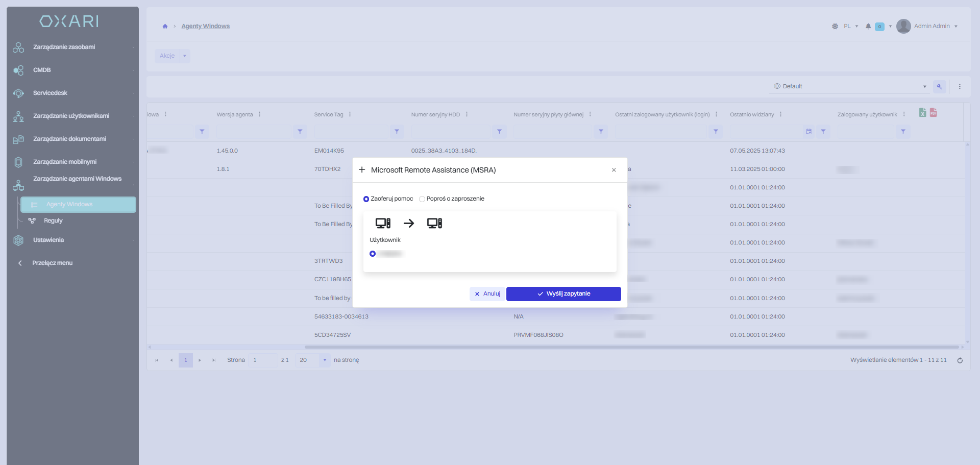This screenshot has height=465, width=980.
Task: Click the Wyślij zapytanie button
Action: point(563,294)
